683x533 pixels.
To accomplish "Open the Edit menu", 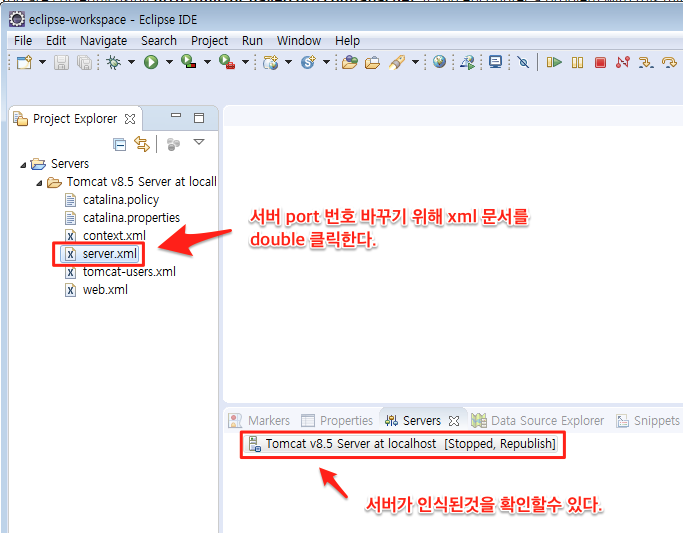I will [56, 40].
